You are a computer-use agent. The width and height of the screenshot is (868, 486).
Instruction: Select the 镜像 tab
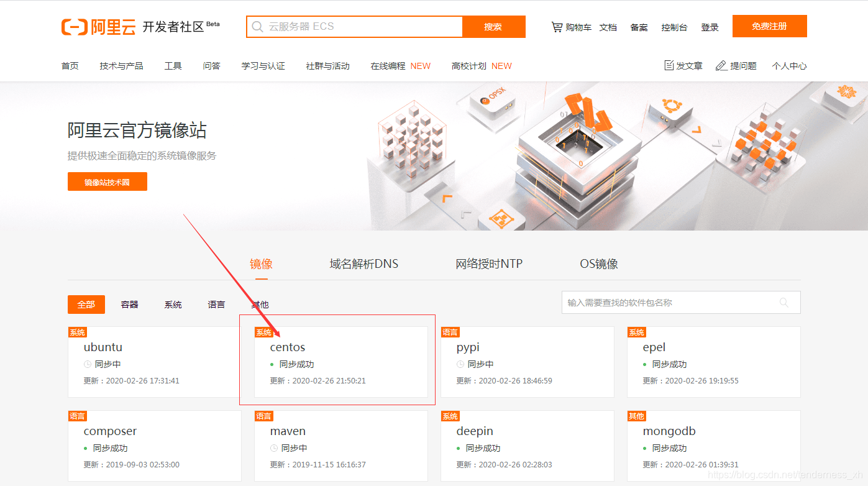pyautogui.click(x=261, y=264)
